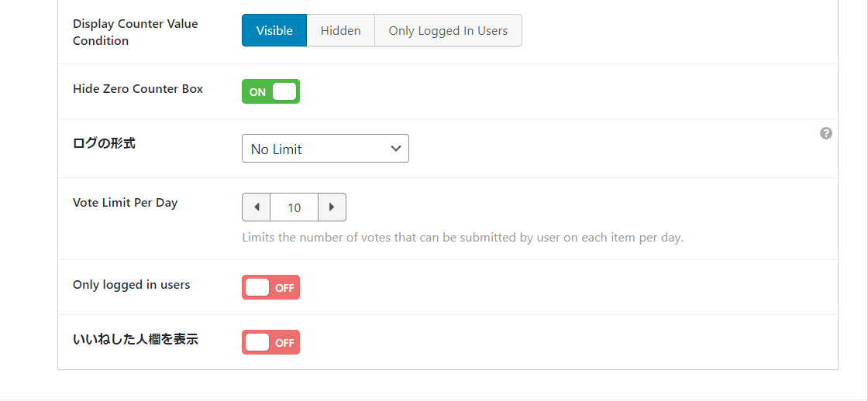
Task: Click the ログの形式 setting label
Action: pos(104,143)
